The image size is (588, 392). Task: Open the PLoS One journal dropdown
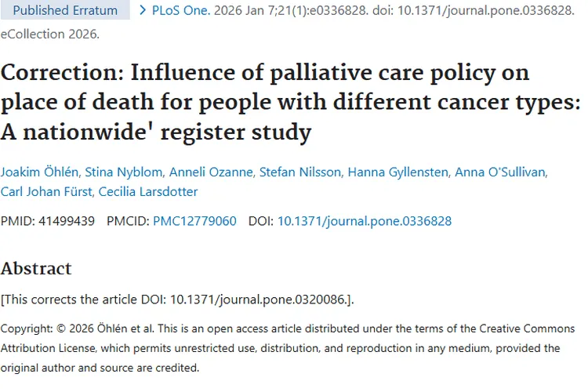tap(180, 11)
